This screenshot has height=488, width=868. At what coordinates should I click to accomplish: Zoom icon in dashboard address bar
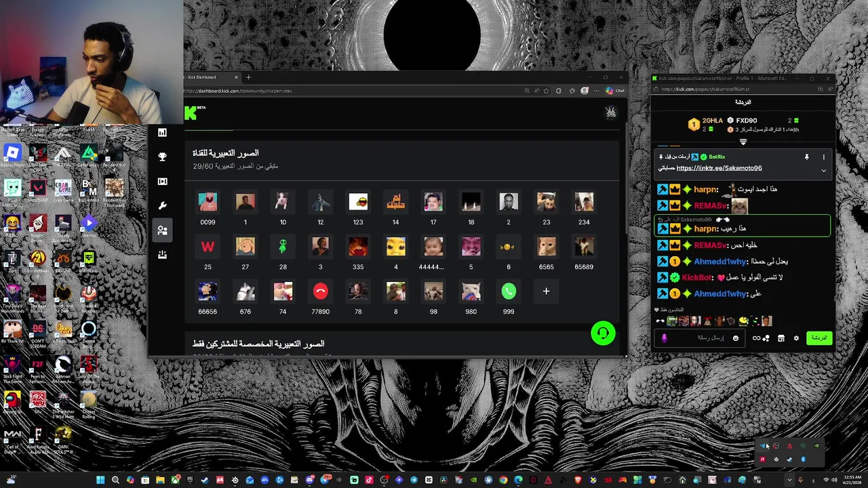527,91
